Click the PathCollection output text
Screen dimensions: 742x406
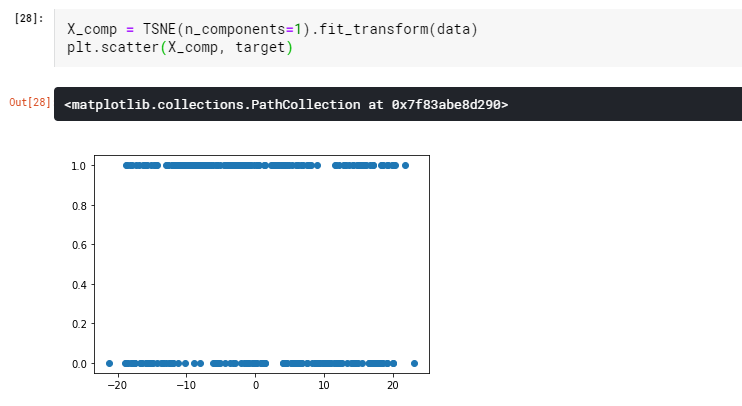click(x=286, y=105)
